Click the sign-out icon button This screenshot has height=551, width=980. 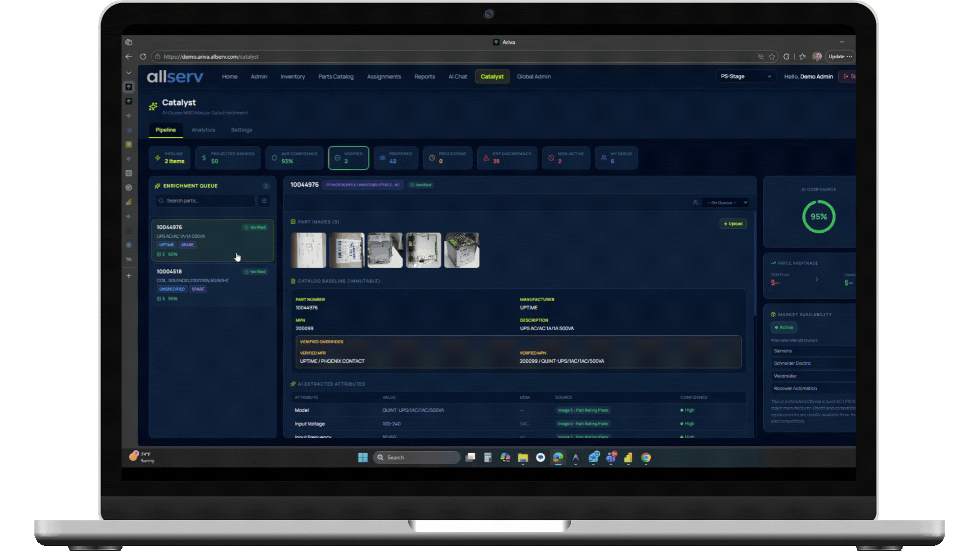coord(848,77)
